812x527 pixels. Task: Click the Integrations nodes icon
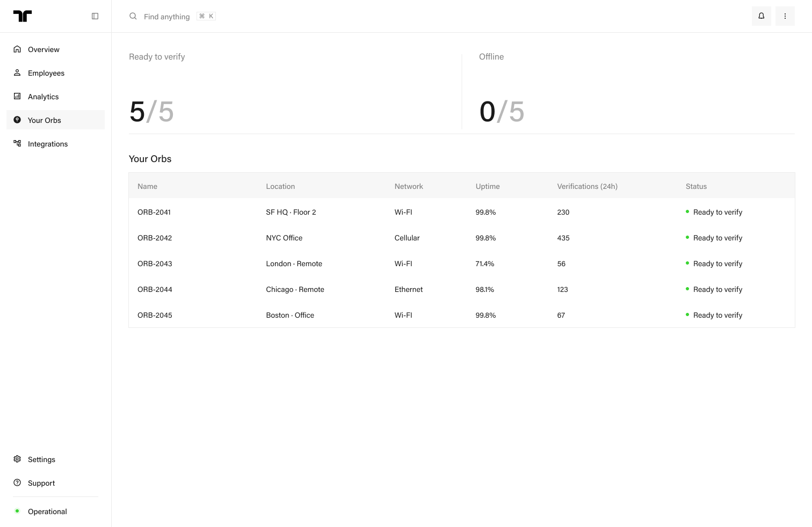pos(17,144)
